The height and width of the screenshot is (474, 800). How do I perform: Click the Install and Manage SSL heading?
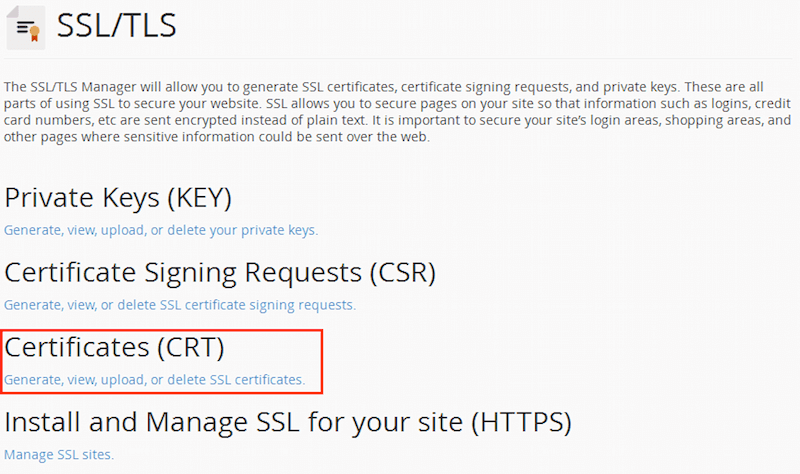[288, 422]
